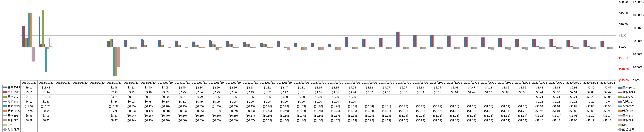This screenshot has width=644, height=132.
Task: Select the $2.73 cell under 2015/06/30
Action: coord(216,92)
